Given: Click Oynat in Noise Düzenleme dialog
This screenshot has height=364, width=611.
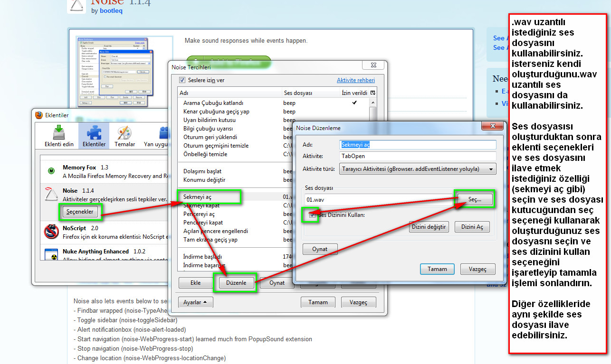Looking at the screenshot, I should pyautogui.click(x=320, y=249).
